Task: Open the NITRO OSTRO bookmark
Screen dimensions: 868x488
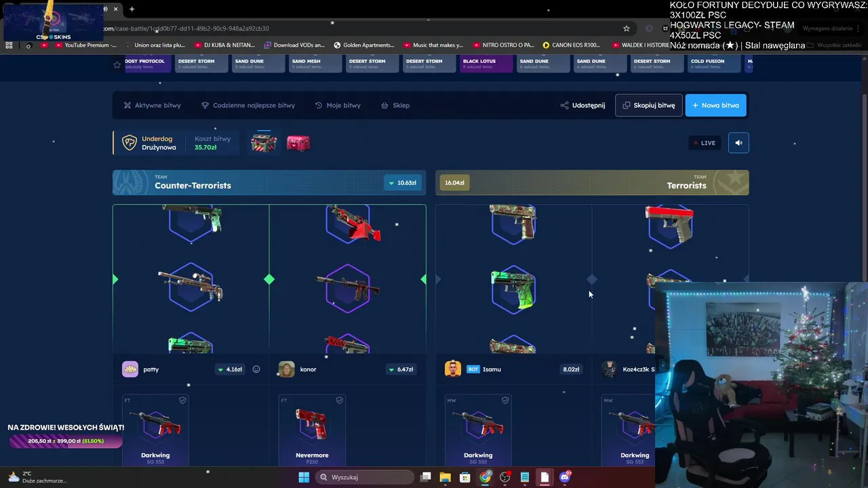Action: point(504,45)
